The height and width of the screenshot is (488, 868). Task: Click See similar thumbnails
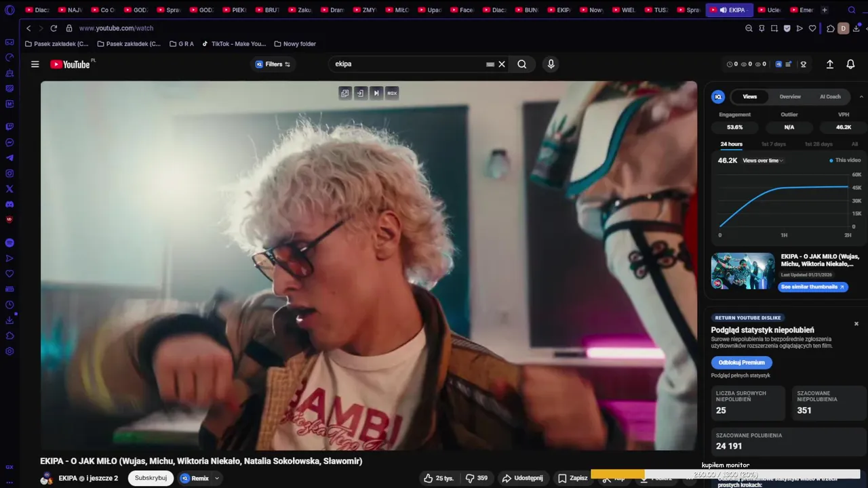click(x=812, y=287)
